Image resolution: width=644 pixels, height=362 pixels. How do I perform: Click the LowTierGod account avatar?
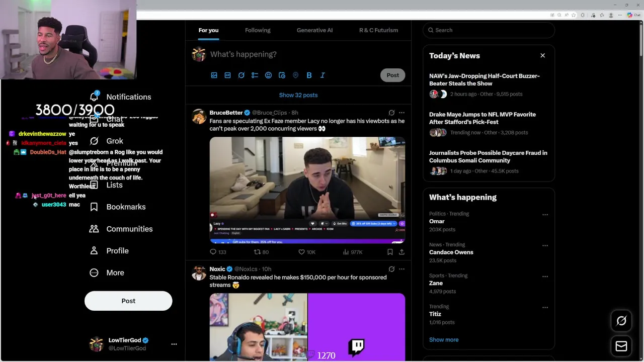pyautogui.click(x=96, y=344)
